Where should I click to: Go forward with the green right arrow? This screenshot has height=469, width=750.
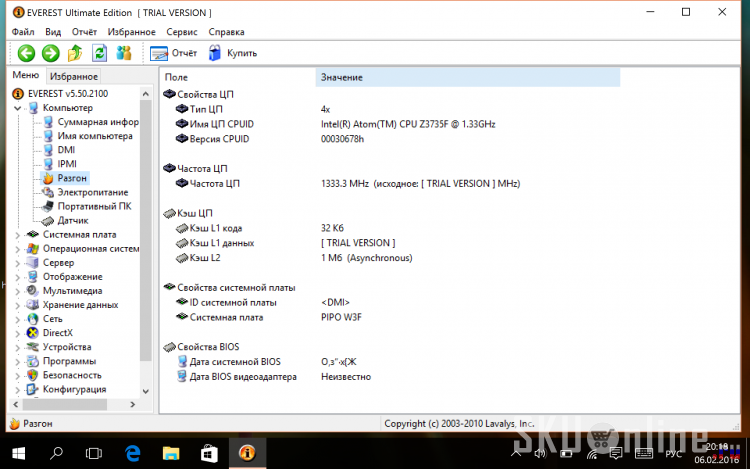[51, 53]
